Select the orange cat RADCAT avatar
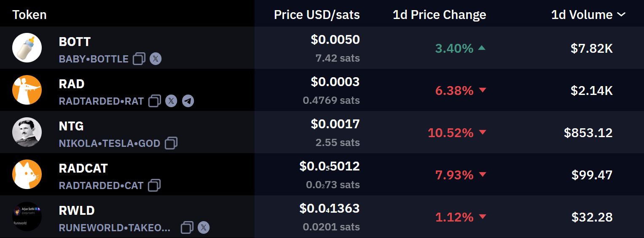 (27, 174)
